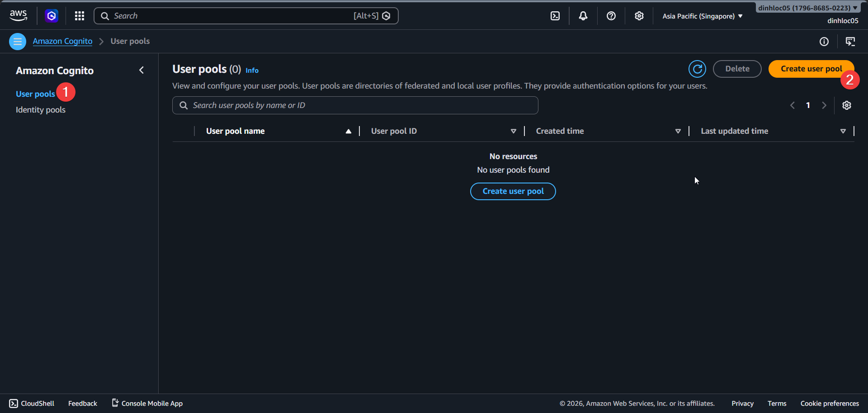868x413 pixels.
Task: Open table preferences gear above the list
Action: pos(847,105)
